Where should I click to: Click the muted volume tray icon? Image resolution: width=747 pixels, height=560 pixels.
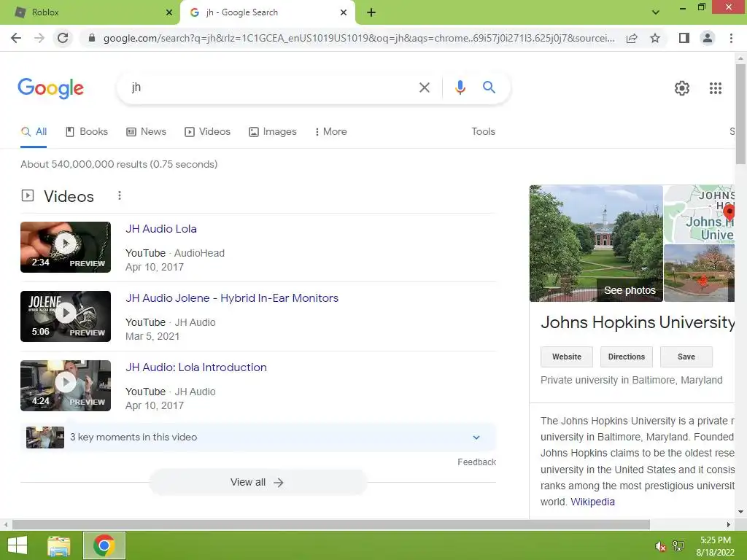(660, 547)
